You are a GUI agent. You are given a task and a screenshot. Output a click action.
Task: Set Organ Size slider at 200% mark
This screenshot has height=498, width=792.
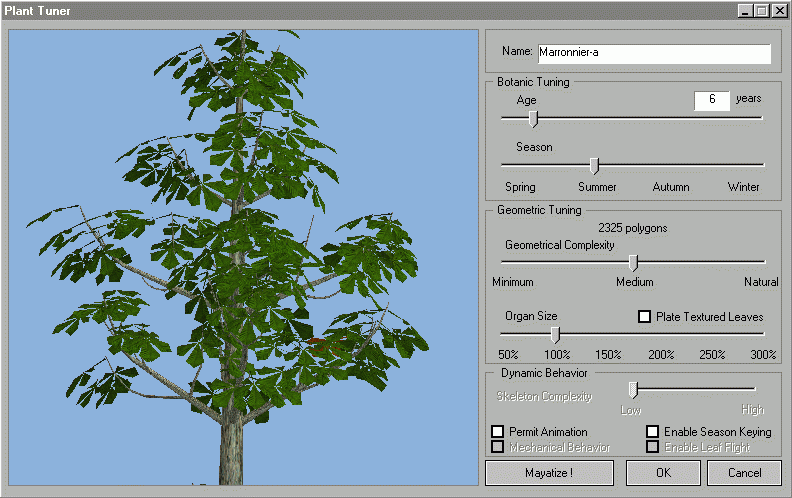coord(660,334)
